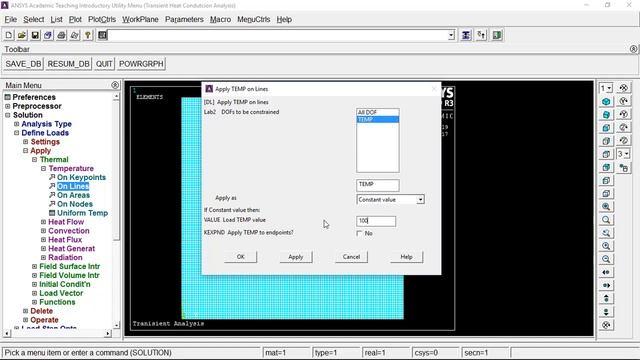Select All DOF in the DOFs list
The width and height of the screenshot is (640, 360).
pos(377,112)
